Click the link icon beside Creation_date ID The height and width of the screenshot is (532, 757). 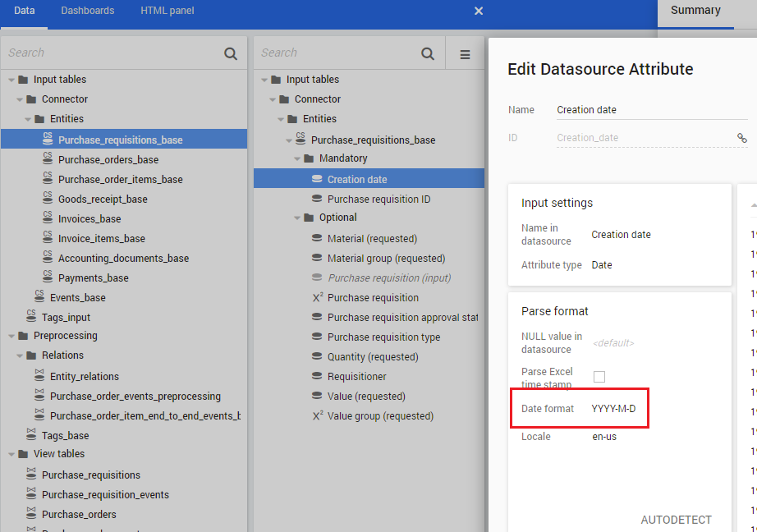tap(741, 138)
